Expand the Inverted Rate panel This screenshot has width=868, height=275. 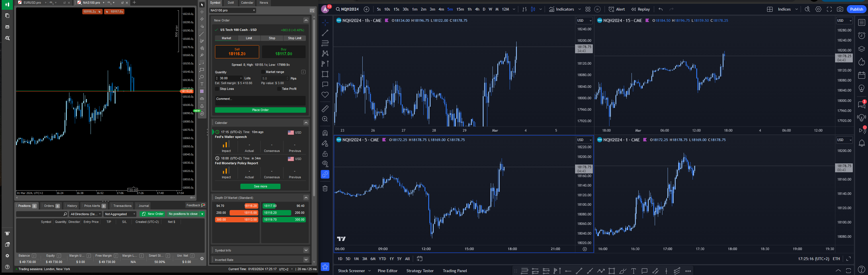point(306,260)
